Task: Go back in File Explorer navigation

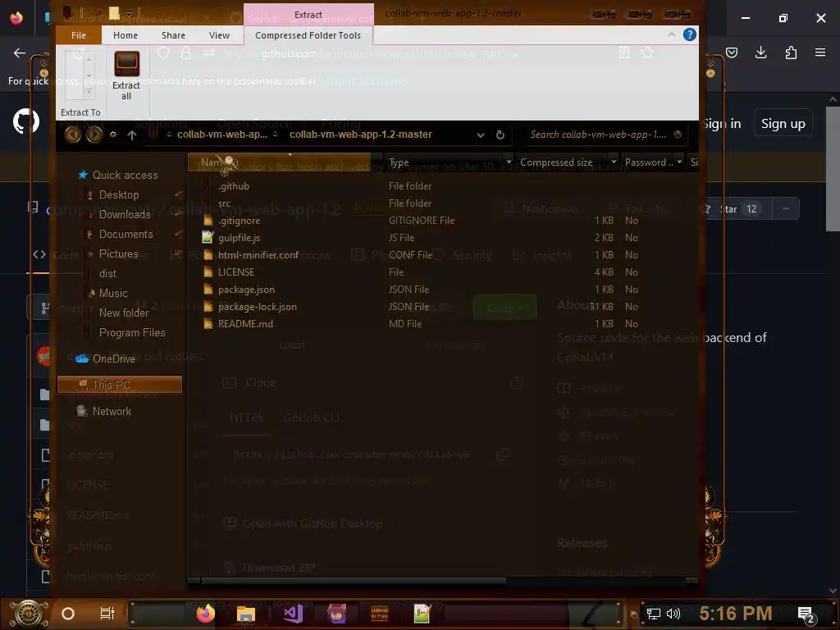Action: pyautogui.click(x=73, y=135)
